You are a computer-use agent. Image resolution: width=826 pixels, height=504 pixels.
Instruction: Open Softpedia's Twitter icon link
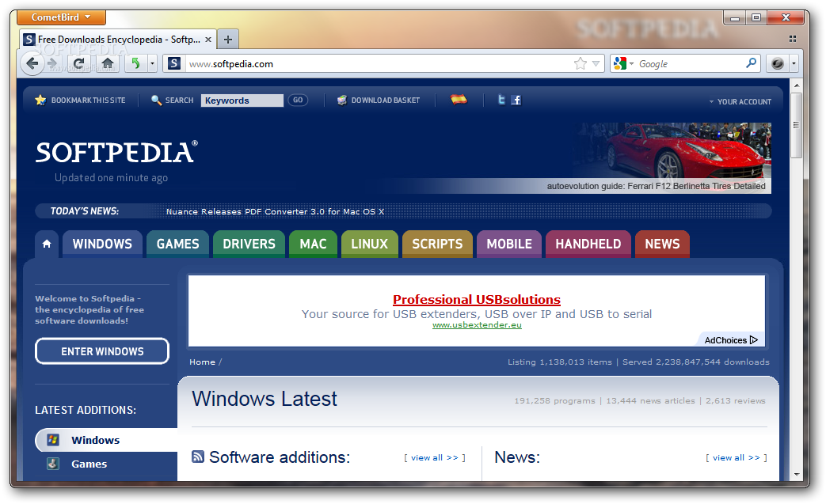(x=501, y=100)
